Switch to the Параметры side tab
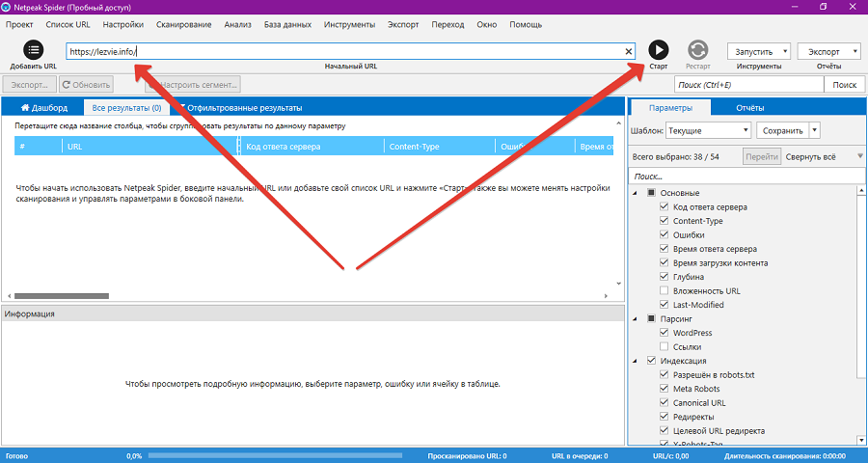 [670, 108]
